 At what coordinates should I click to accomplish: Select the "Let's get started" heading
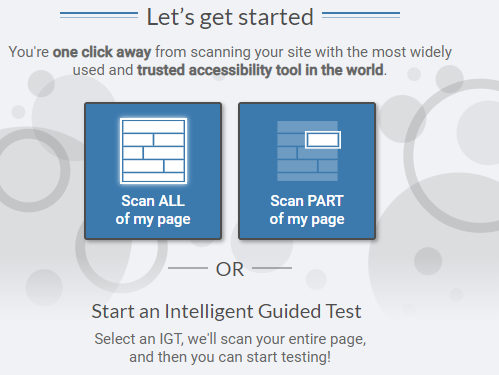coord(230,17)
